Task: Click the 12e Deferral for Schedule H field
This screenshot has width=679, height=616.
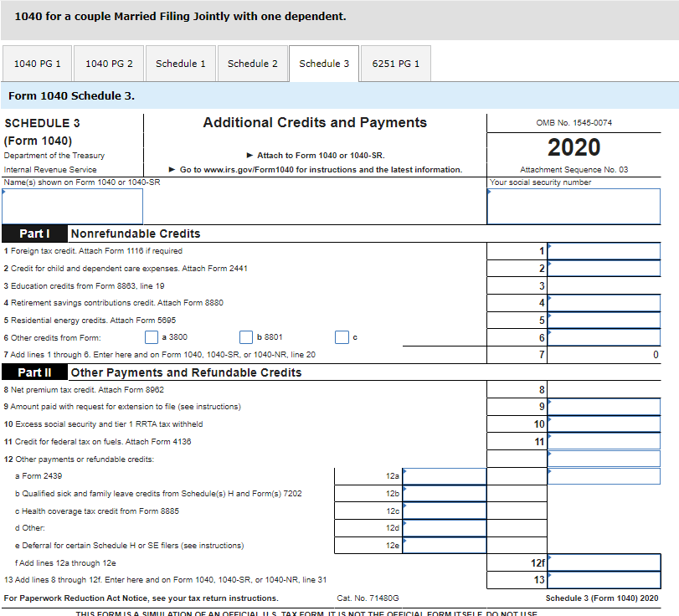Action: point(445,546)
